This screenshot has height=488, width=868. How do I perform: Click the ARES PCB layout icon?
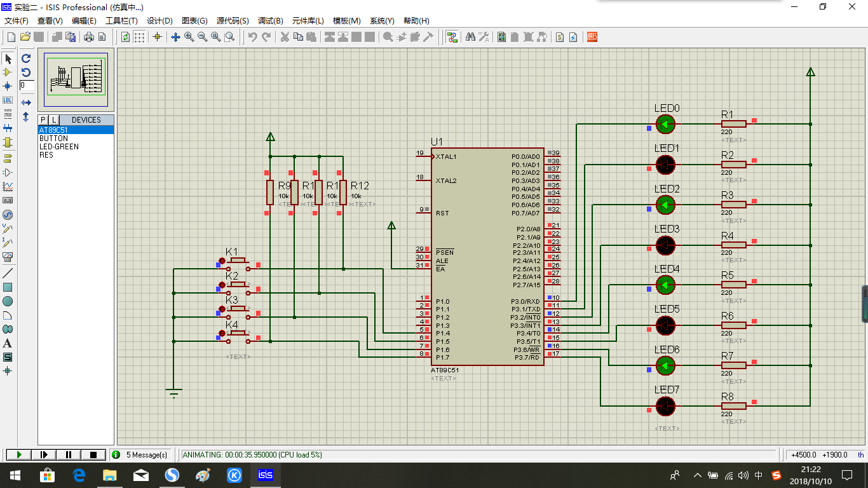point(592,37)
